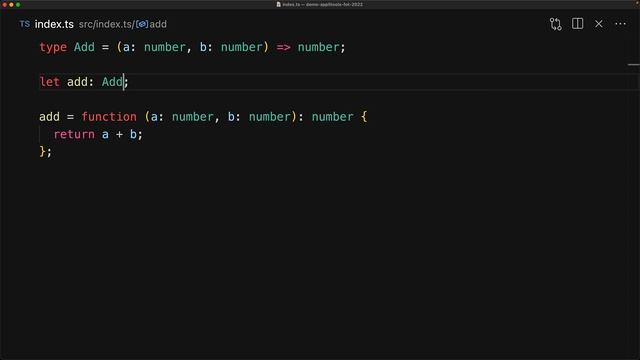The height and width of the screenshot is (360, 640).
Task: Click the TS file type icon
Action: point(25,24)
